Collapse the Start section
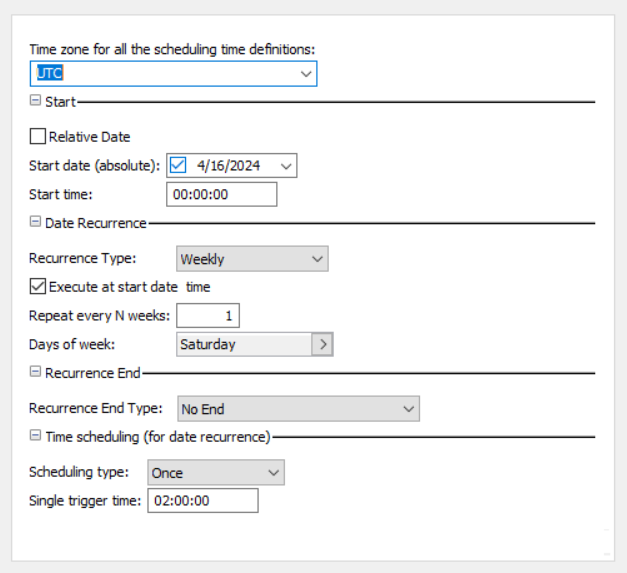 (x=35, y=101)
